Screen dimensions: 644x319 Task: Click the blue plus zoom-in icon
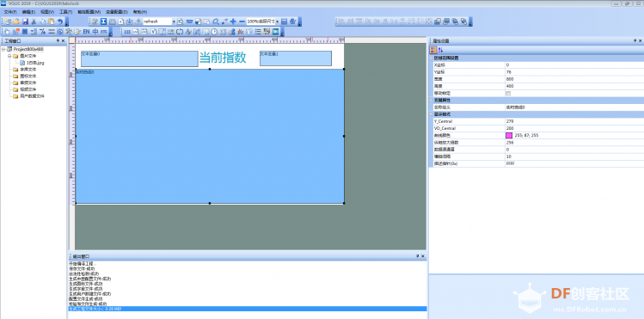pyautogui.click(x=233, y=21)
